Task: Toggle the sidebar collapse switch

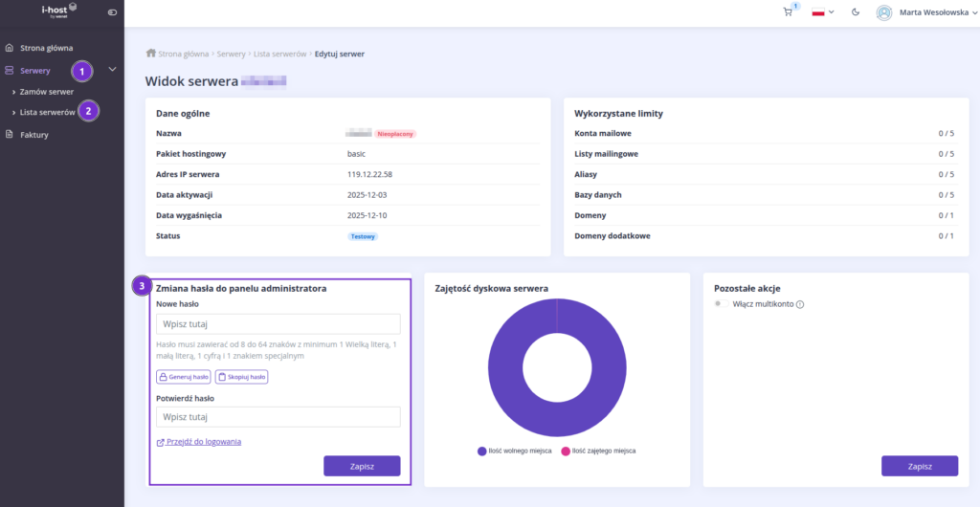Action: point(112,12)
